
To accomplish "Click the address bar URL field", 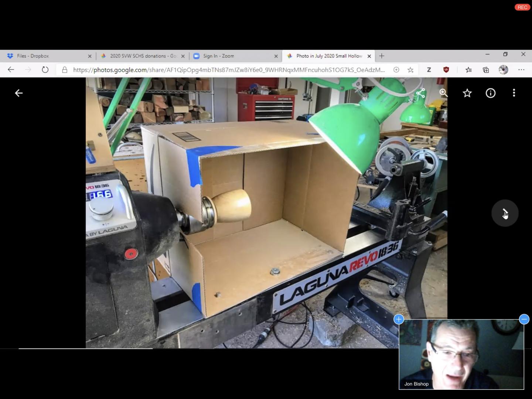I will click(228, 70).
